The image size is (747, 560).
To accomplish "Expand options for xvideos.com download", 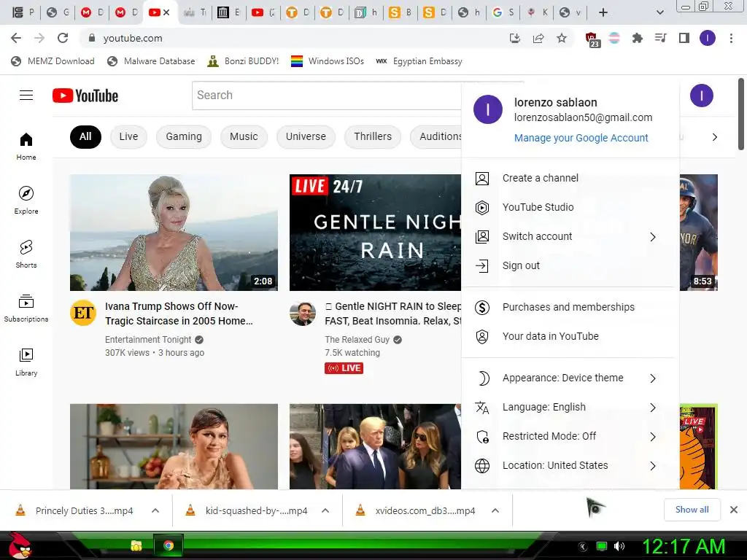I will coord(495,510).
